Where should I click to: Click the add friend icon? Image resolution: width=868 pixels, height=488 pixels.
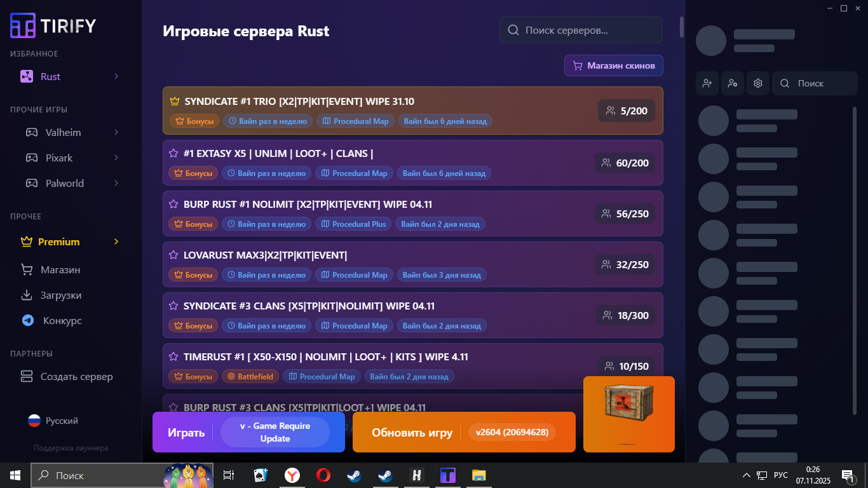[707, 83]
